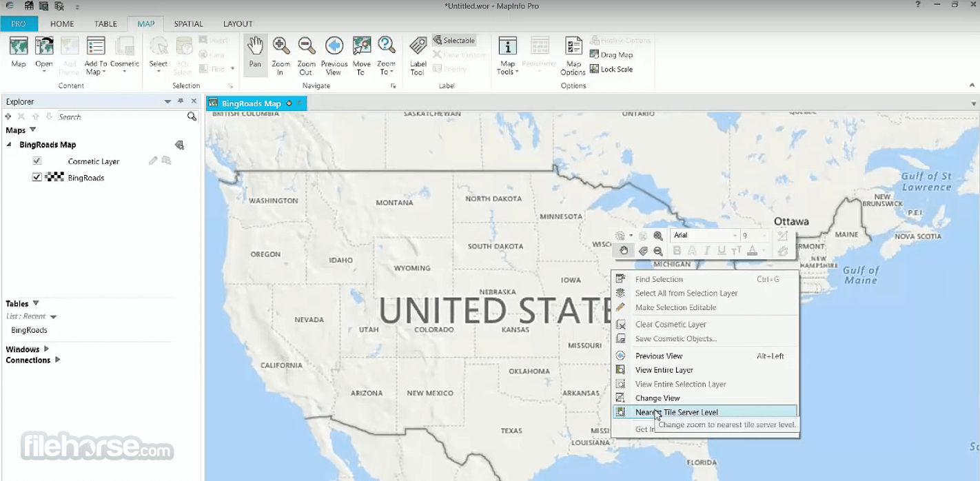Open the HOME ribbon tab
This screenshot has width=980, height=481.
(x=62, y=23)
